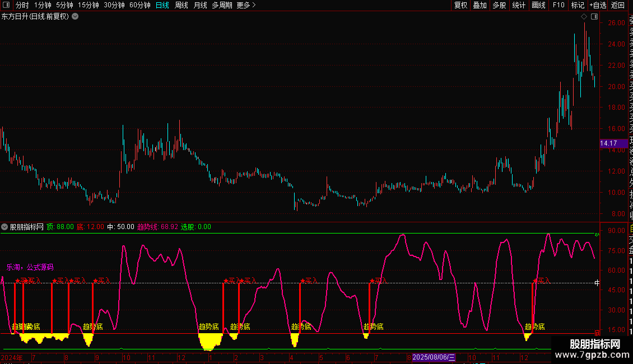Open the 叠加 overlay tool
Screen dimensions: 633x364
pos(480,5)
